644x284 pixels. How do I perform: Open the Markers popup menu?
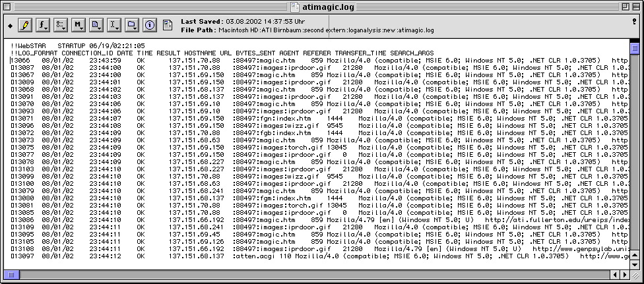[x=78, y=26]
